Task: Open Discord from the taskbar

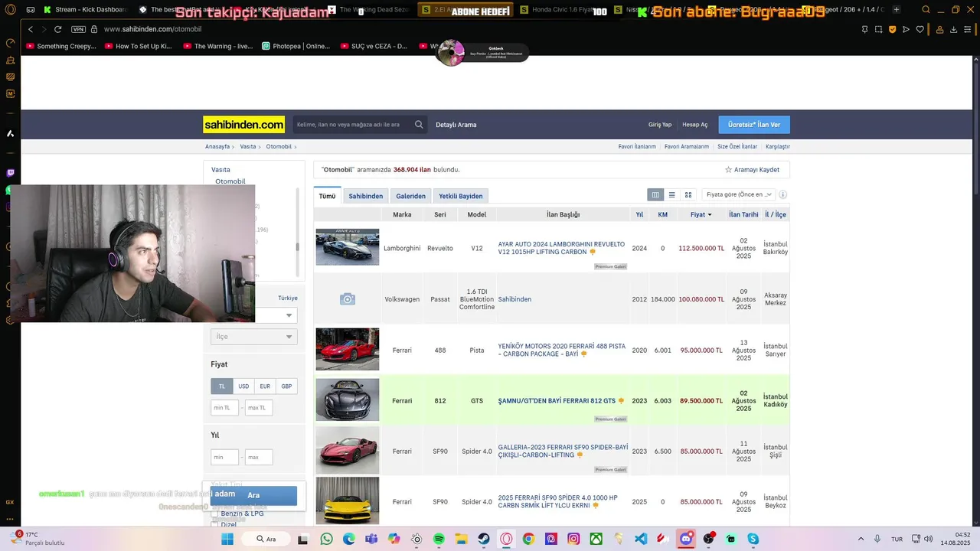Action: 686,539
